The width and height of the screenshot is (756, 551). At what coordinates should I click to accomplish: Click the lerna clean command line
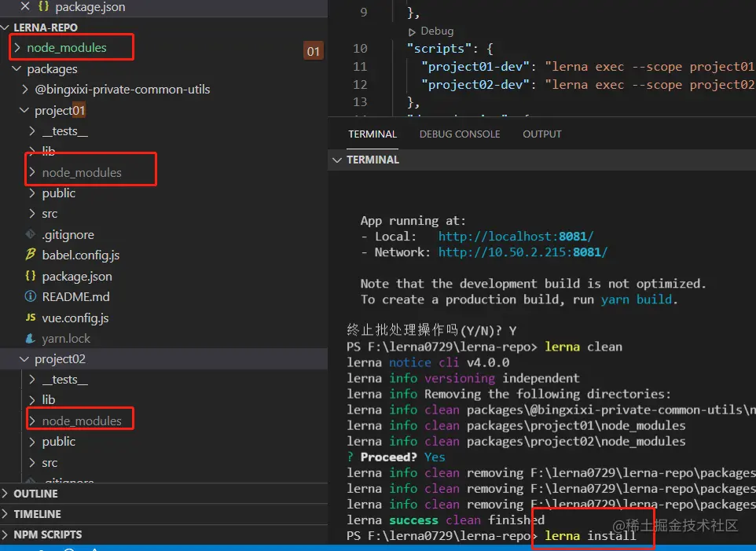pos(583,347)
